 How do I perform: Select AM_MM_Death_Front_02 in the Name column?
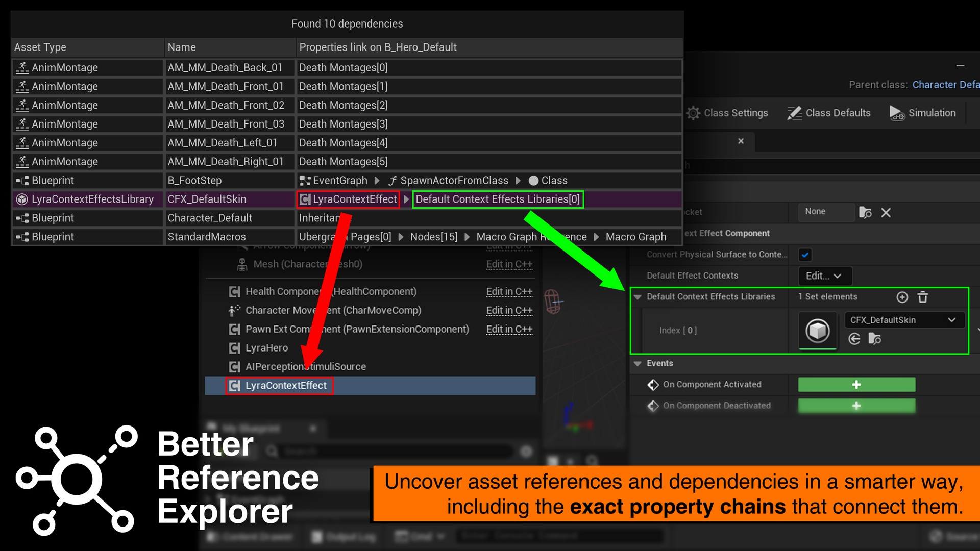coord(226,105)
